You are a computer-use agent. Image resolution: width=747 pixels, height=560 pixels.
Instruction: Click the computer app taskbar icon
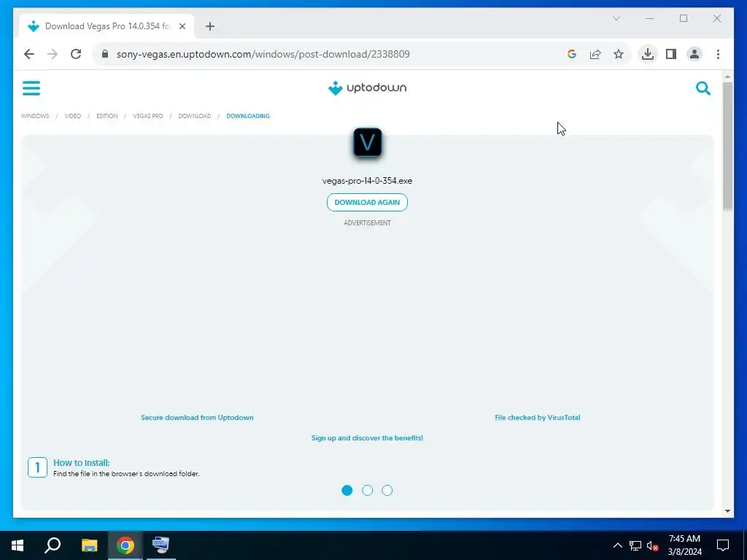tap(161, 545)
